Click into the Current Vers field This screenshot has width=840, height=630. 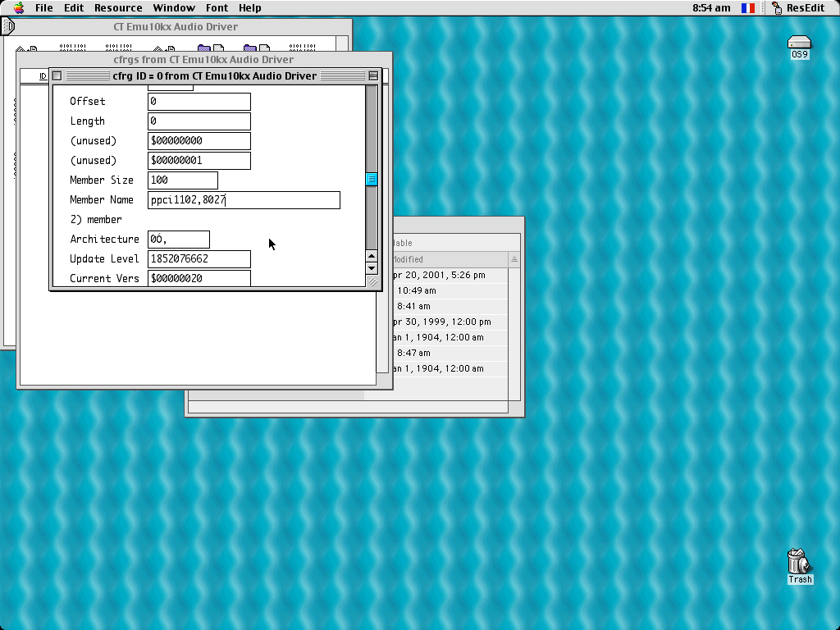coord(199,279)
